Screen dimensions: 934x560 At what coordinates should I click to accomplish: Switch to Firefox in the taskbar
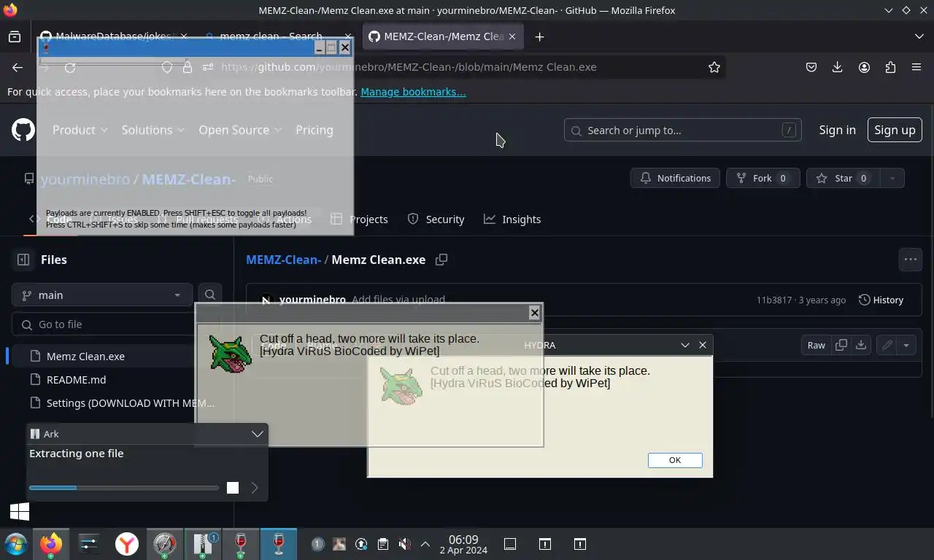[x=51, y=544]
